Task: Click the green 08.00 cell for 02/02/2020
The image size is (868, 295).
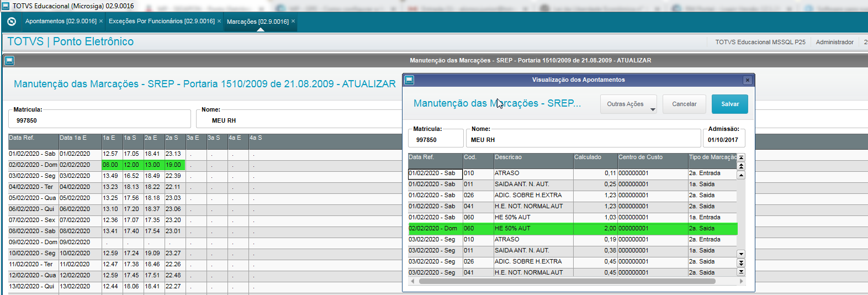Action: (113, 165)
